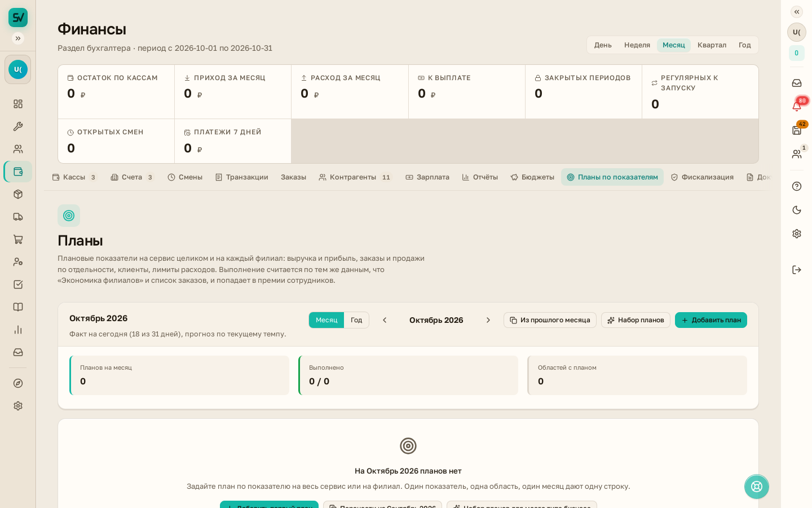The height and width of the screenshot is (508, 812).
Task: Open the dashboard grid icon in sidebar
Action: point(18,104)
